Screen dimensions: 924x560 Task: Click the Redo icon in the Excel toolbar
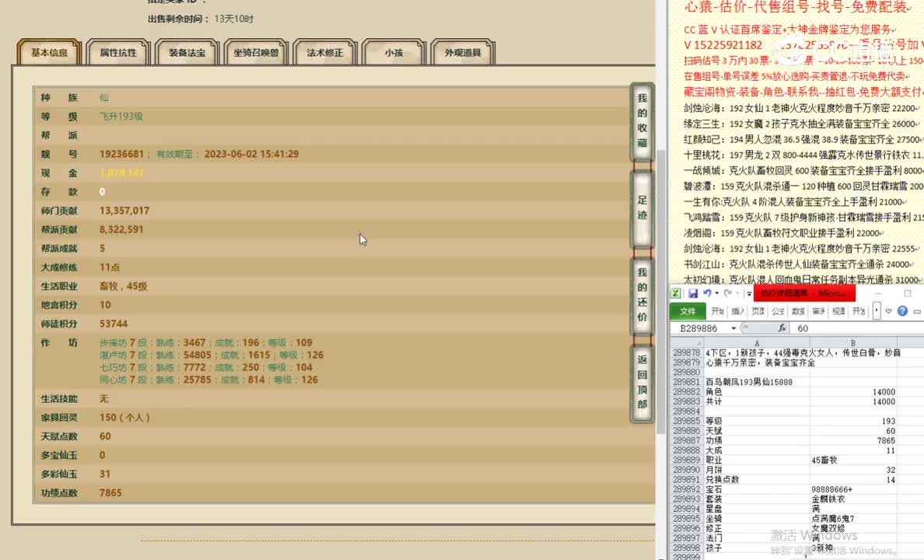[730, 293]
